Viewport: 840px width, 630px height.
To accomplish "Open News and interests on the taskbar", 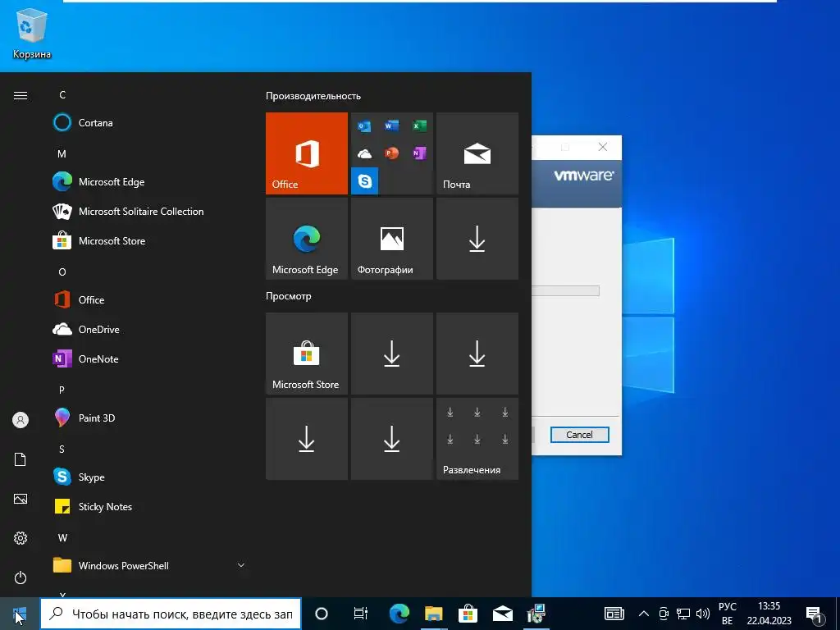I will point(614,614).
